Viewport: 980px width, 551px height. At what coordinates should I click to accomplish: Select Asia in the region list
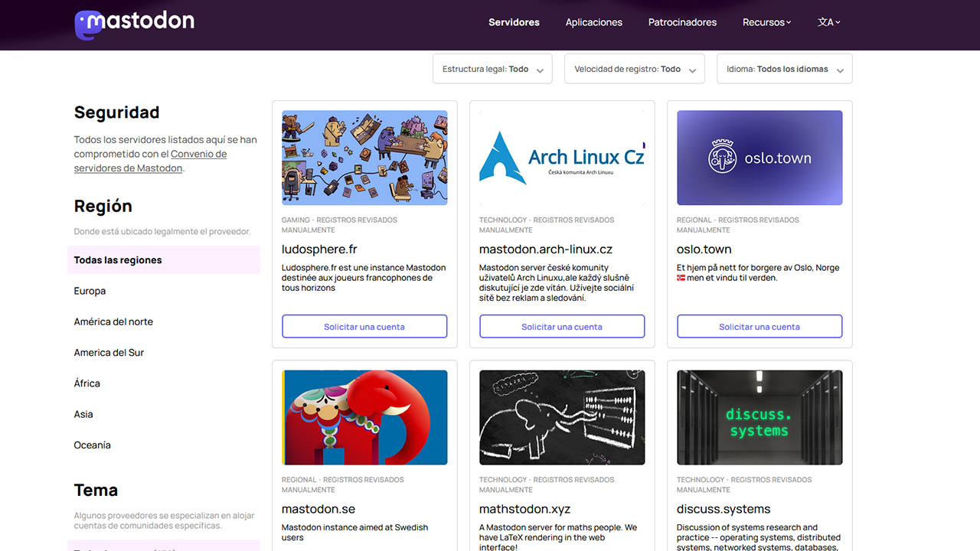point(83,414)
